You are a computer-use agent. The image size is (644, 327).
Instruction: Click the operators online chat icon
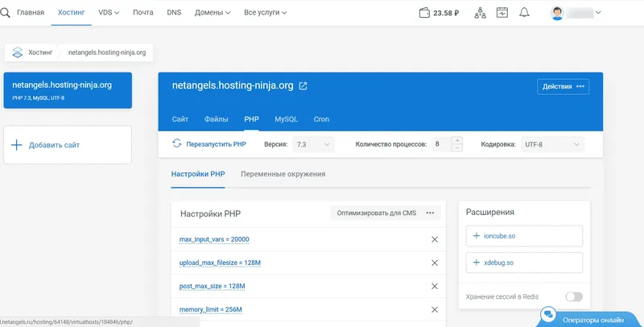click(x=548, y=315)
